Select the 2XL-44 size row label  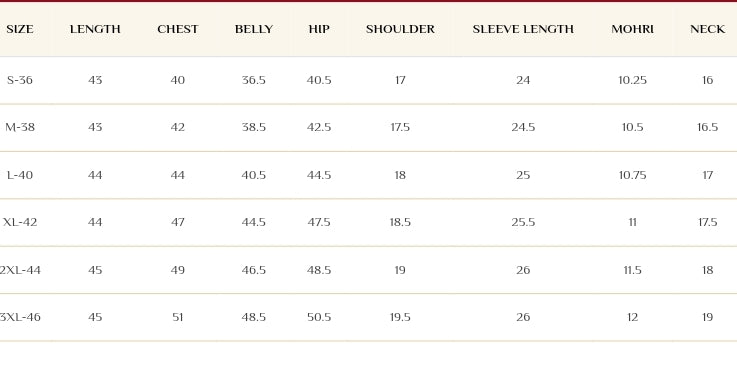20,270
